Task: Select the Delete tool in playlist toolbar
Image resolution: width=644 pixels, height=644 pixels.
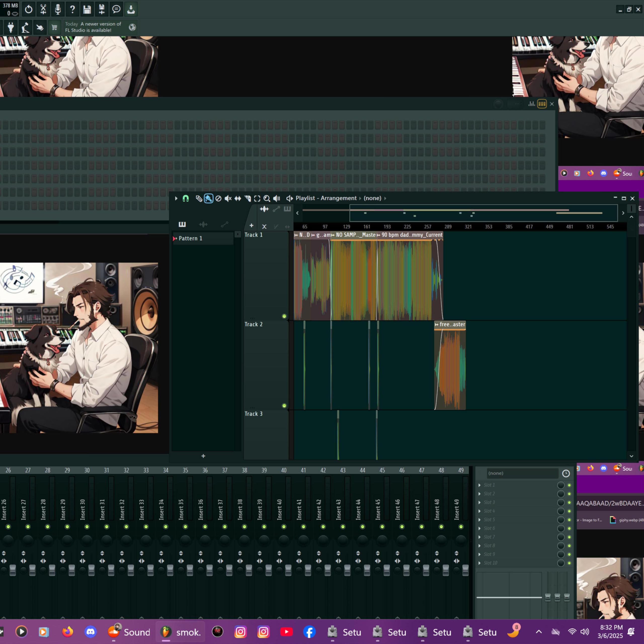Action: [218, 198]
